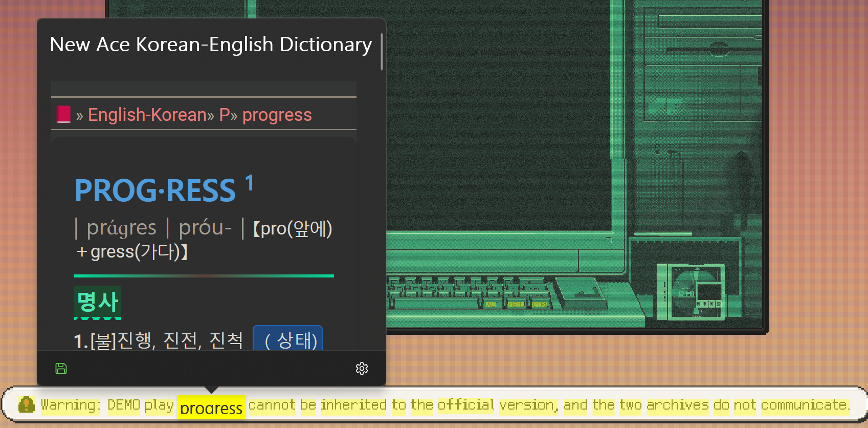Image resolution: width=868 pixels, height=428 pixels.
Task: Click definition 1.[불]진행, 진전, 진척
Action: [x=159, y=340]
